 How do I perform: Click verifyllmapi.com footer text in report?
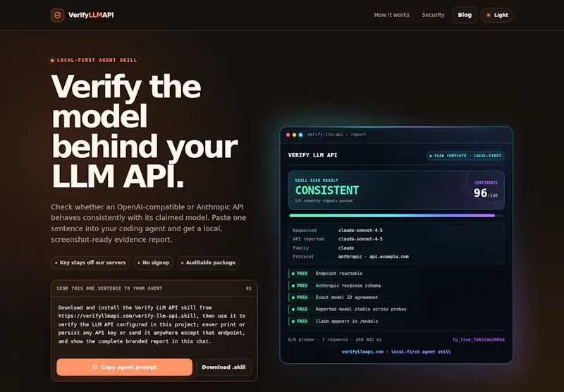tap(396, 352)
